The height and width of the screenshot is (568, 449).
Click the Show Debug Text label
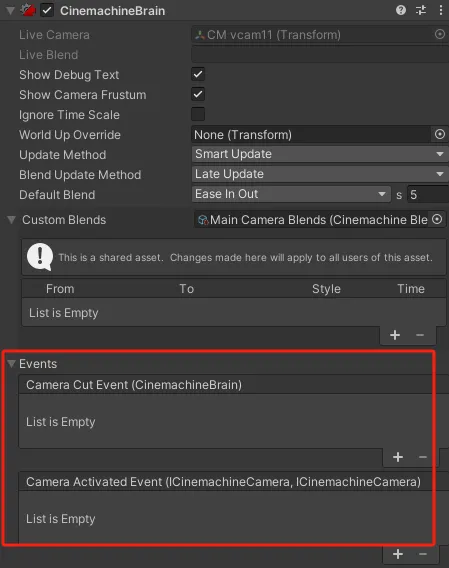pyautogui.click(x=69, y=75)
